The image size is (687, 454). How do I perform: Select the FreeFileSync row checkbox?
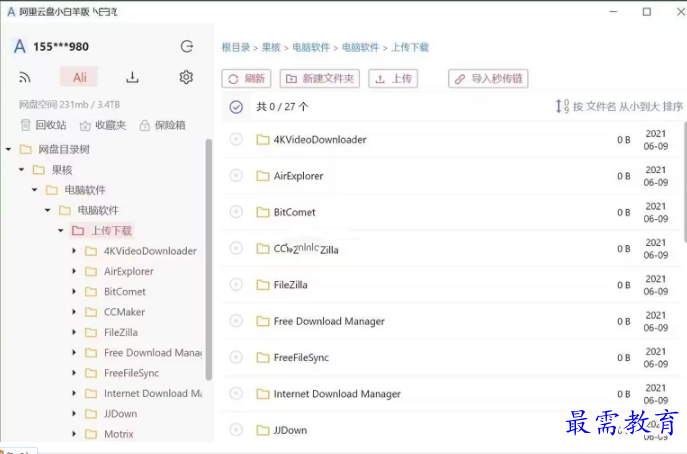pos(236,358)
